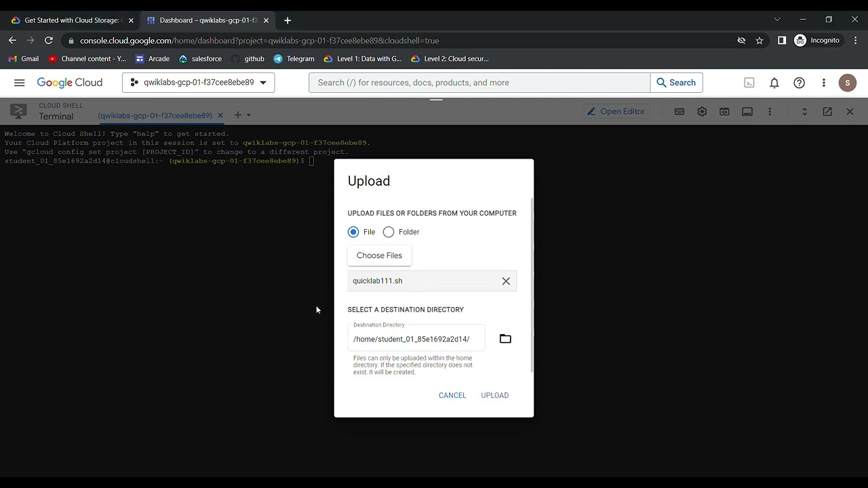The width and height of the screenshot is (868, 488).
Task: Open Cloud Shell session information icon
Action: pyautogui.click(x=747, y=112)
